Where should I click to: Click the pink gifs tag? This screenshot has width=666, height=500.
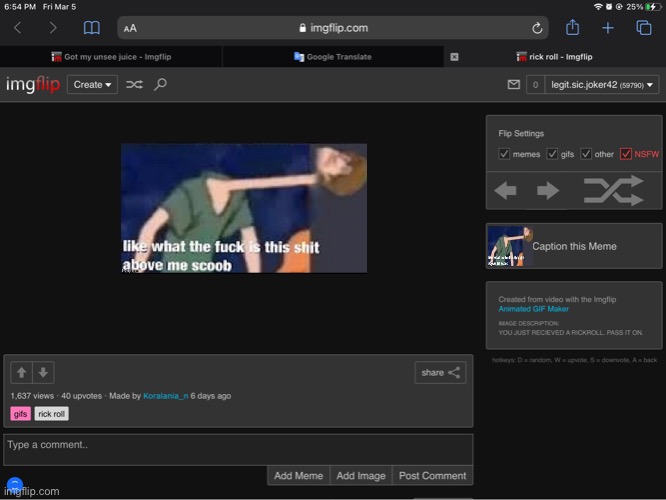[20, 414]
